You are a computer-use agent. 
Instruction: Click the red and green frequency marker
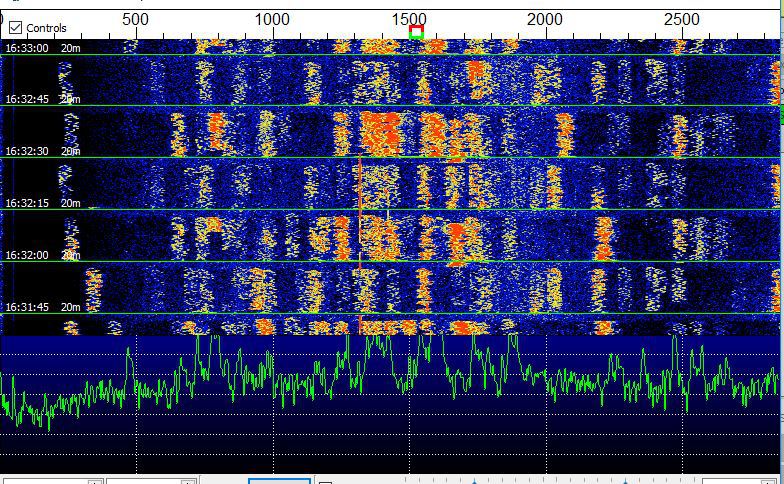(416, 33)
